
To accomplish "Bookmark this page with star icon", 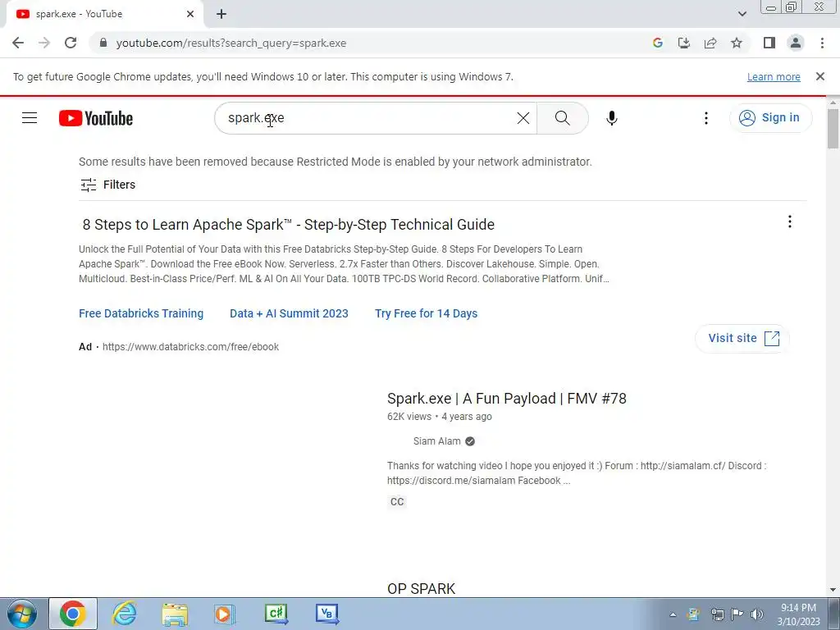I will coord(737,43).
